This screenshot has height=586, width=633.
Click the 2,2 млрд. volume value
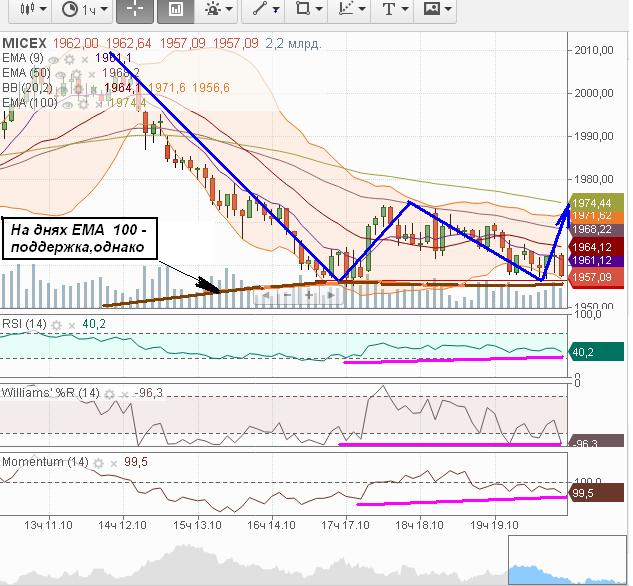[293, 43]
